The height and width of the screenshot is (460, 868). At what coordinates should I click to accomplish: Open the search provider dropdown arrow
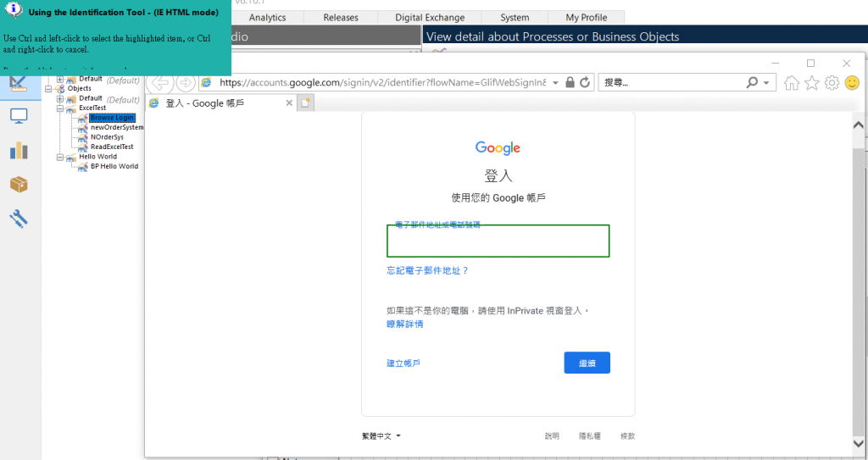(x=766, y=82)
